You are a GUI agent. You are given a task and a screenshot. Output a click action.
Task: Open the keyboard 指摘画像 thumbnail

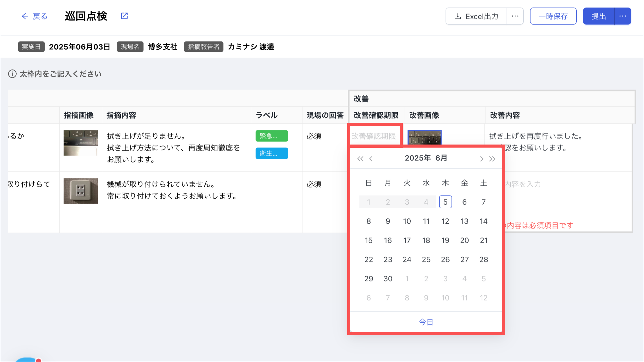[x=80, y=143]
